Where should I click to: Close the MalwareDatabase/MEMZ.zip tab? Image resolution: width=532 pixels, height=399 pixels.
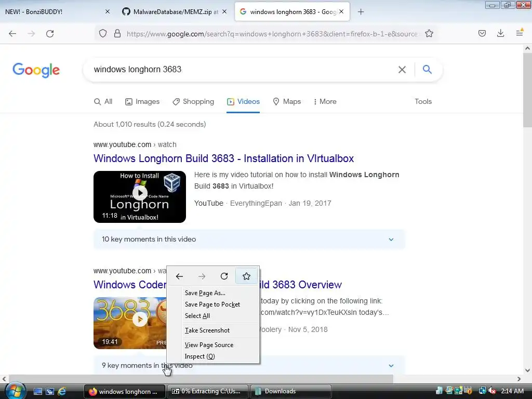pyautogui.click(x=224, y=11)
